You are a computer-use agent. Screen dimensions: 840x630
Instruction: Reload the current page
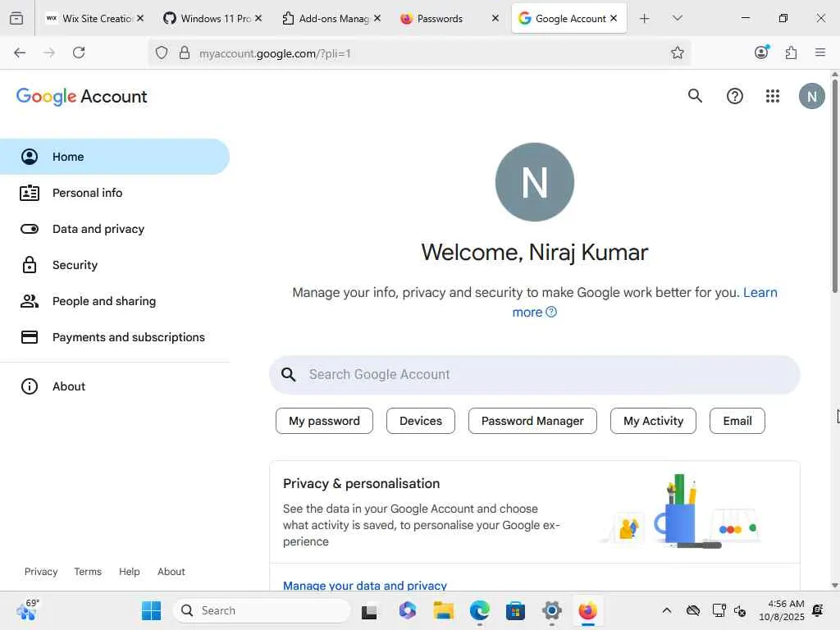point(79,52)
